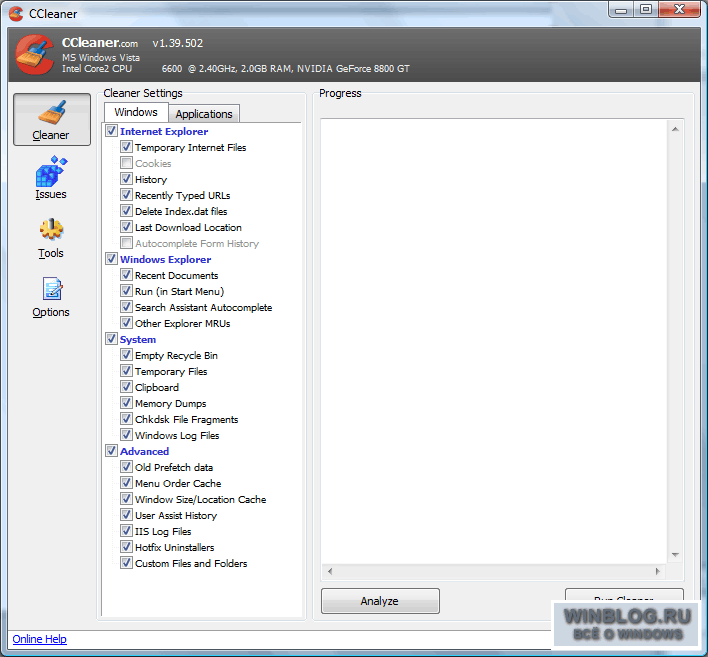Image resolution: width=708 pixels, height=657 pixels.
Task: Uncheck Temporary Internet Files
Action: pyautogui.click(x=126, y=147)
